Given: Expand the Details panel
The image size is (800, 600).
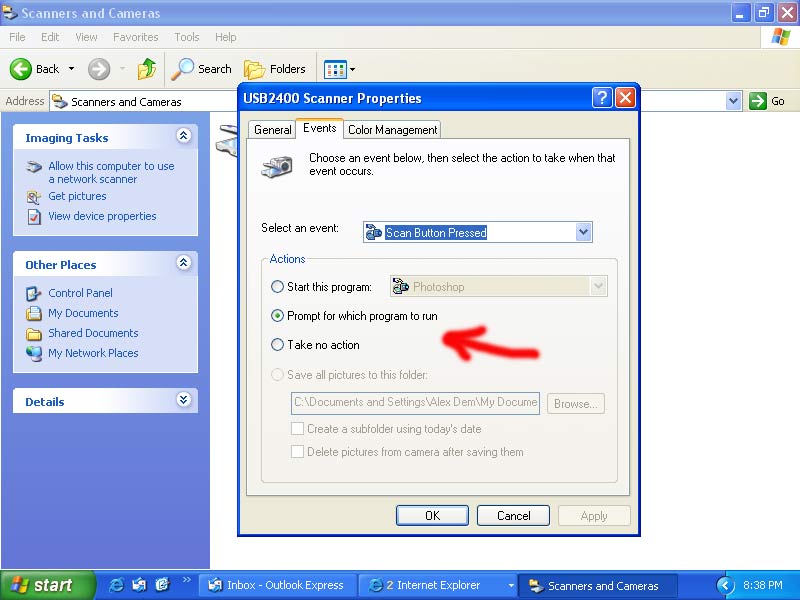Looking at the screenshot, I should point(184,399).
